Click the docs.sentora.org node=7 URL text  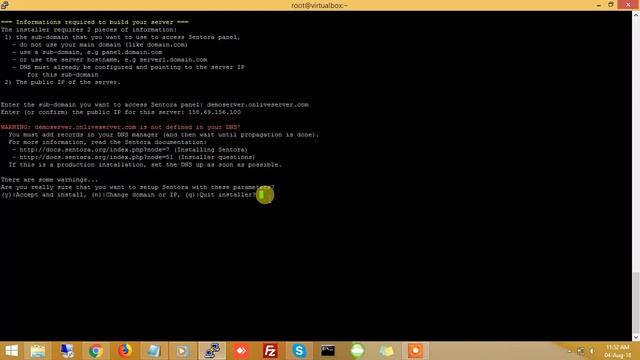(x=94, y=150)
